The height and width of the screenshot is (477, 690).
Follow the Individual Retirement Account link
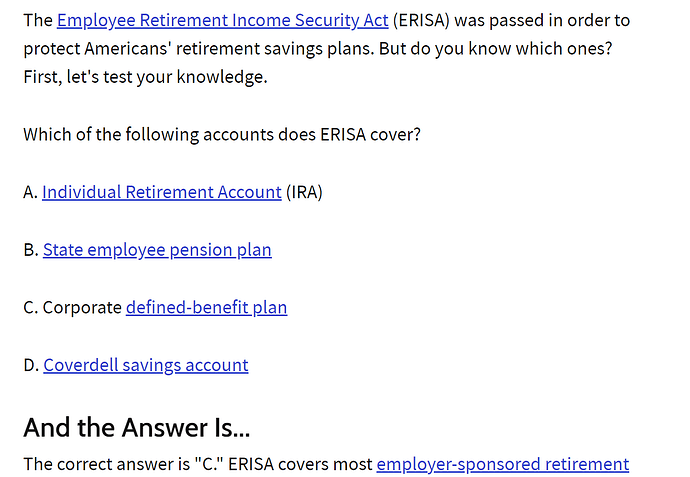161,192
